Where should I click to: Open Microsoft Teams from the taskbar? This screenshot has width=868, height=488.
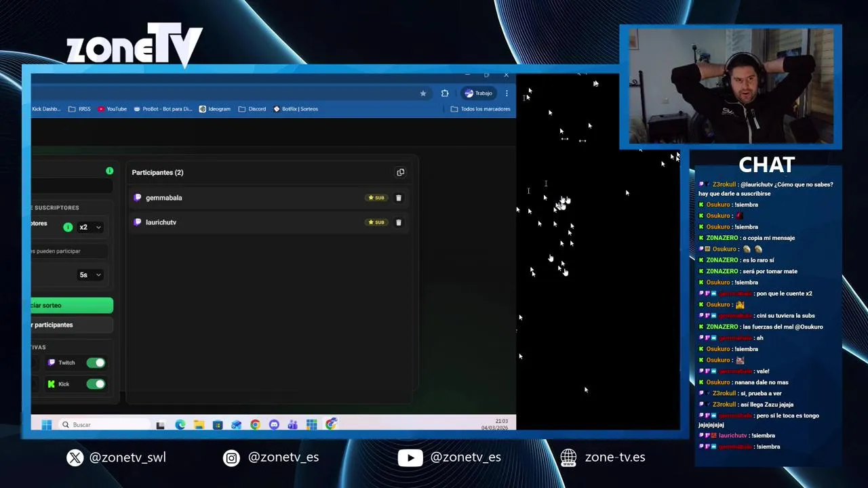point(292,425)
